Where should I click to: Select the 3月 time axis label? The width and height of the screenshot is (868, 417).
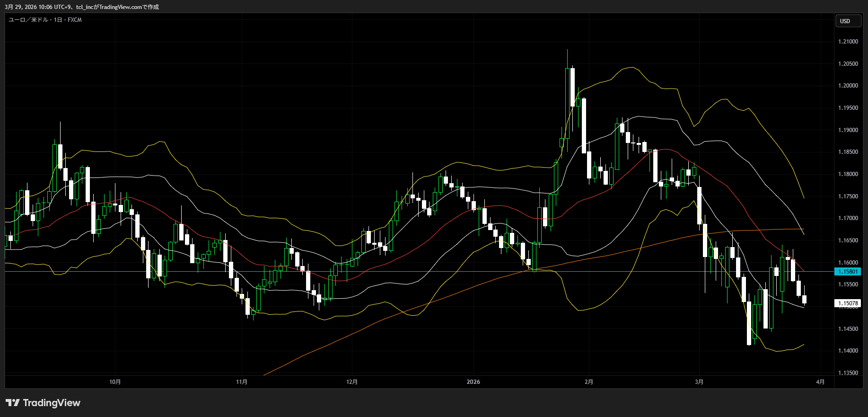click(699, 382)
